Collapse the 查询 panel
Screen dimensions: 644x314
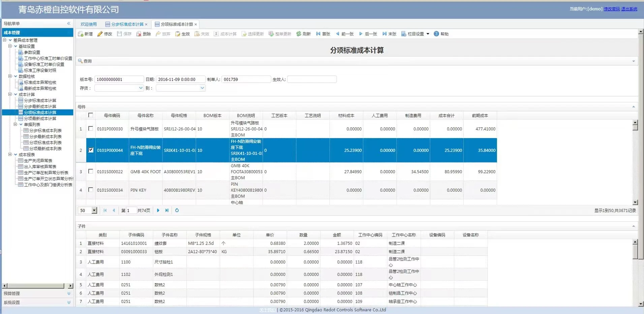pyautogui.click(x=634, y=61)
